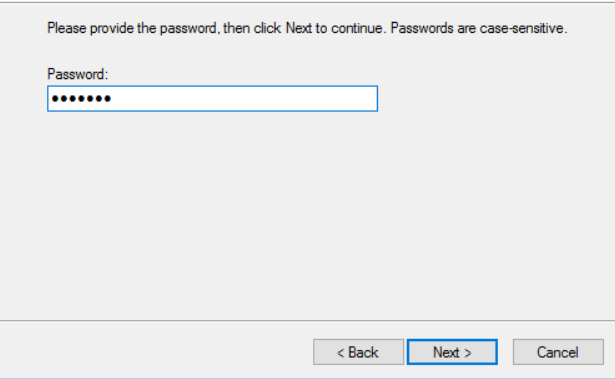This screenshot has width=615, height=379.
Task: Select the highlighted Next button
Action: (452, 352)
